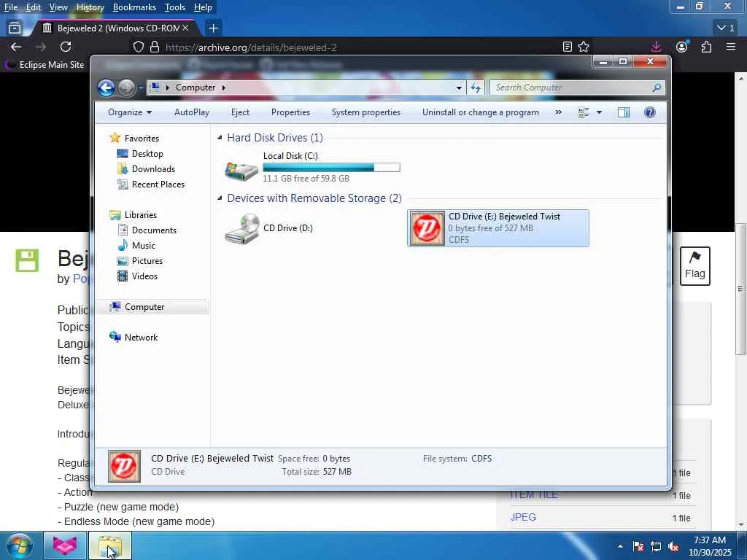This screenshot has height=560, width=747.
Task: Open Properties from the toolbar
Action: coord(290,112)
